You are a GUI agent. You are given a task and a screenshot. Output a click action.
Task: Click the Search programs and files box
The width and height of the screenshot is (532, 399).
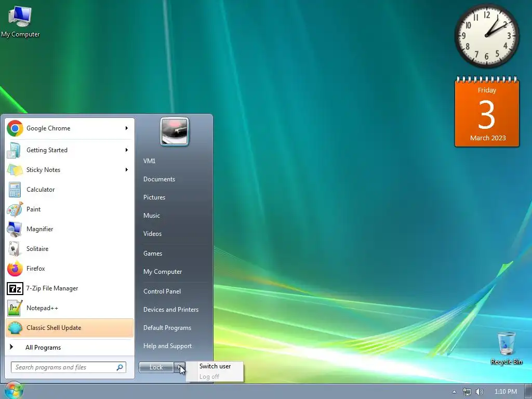[x=69, y=367]
